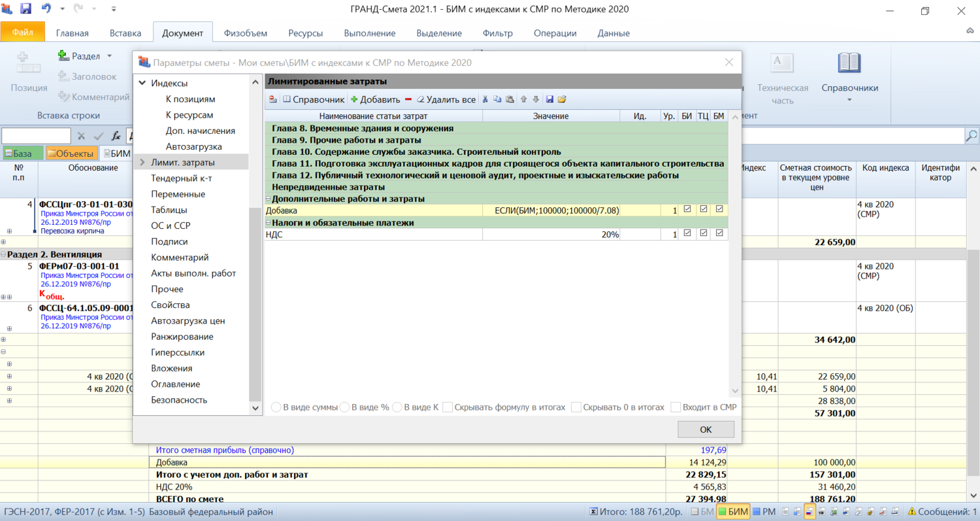Click the red minus delete icon

(x=408, y=99)
